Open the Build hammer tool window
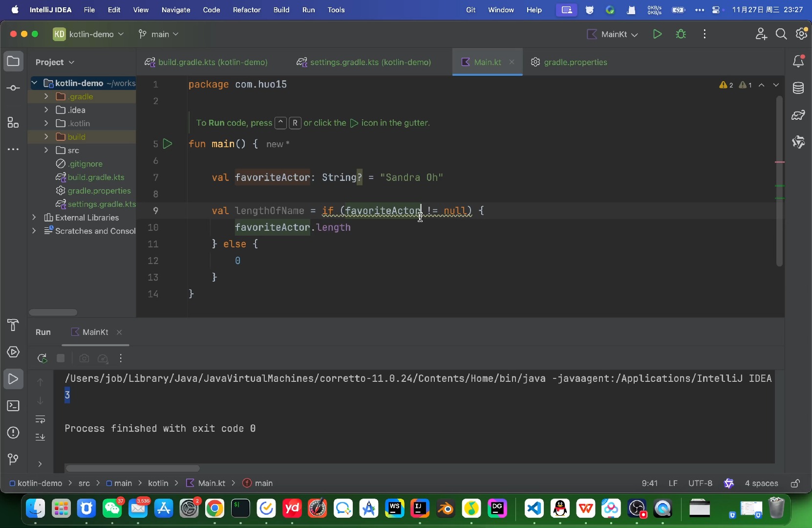The image size is (812, 528). click(13, 325)
